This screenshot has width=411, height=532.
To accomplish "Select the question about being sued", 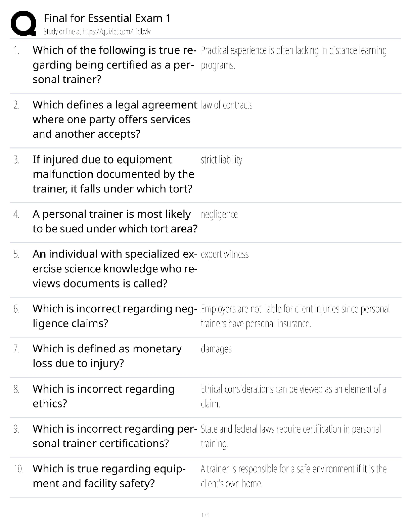I will pyautogui.click(x=115, y=221).
